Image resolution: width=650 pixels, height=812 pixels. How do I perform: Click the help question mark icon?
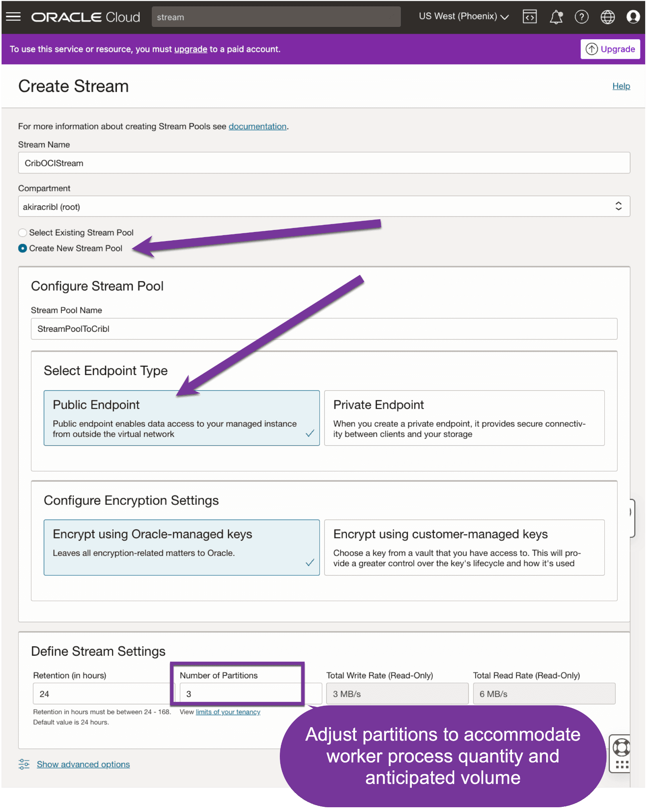pos(581,17)
